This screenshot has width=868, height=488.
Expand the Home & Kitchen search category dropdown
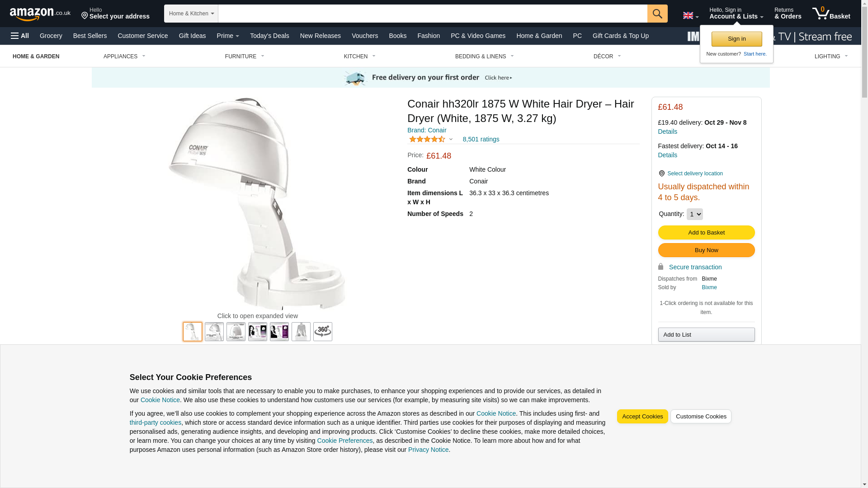(191, 14)
